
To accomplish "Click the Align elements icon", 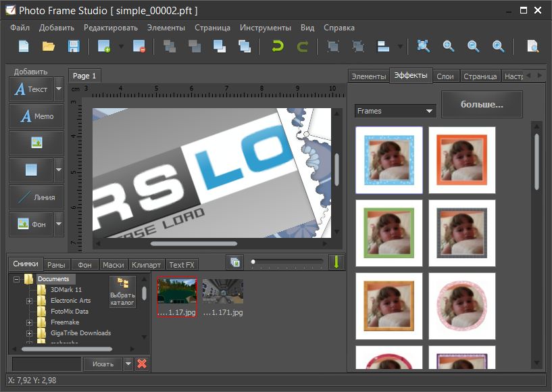I will [383, 47].
